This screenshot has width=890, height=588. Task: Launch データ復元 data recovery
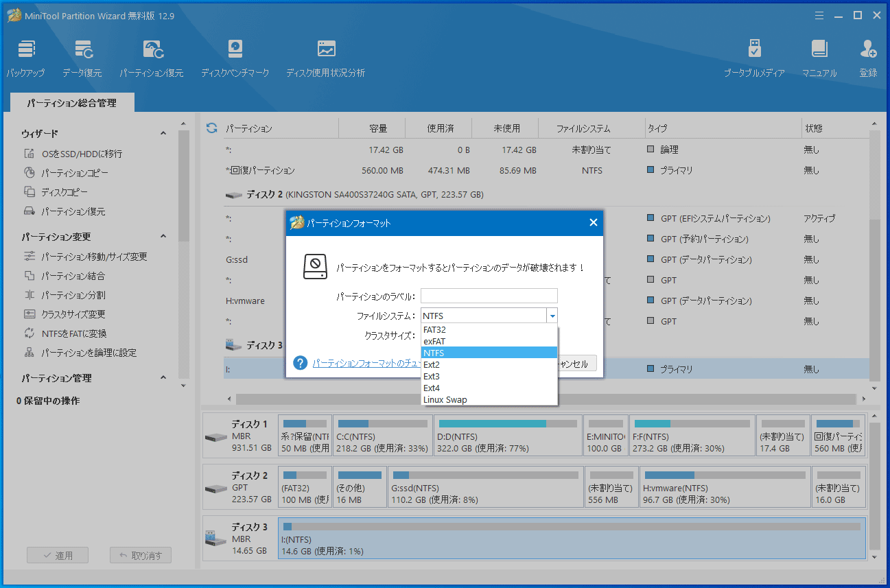pos(82,58)
